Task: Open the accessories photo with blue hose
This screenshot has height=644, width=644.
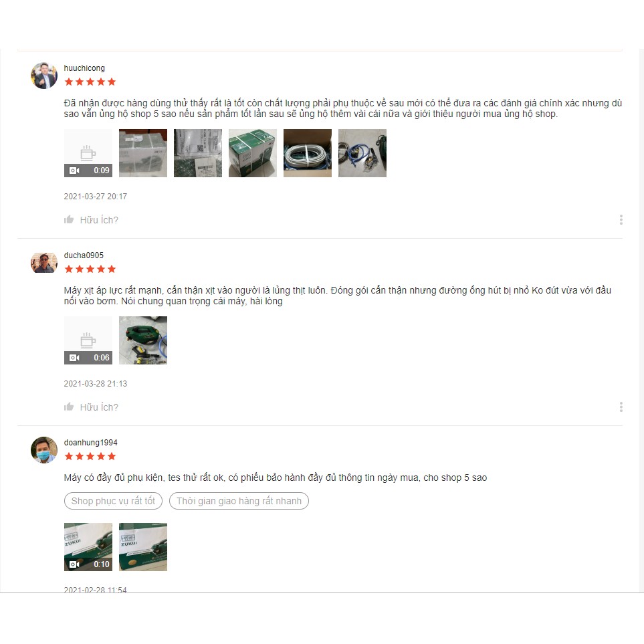Action: point(362,153)
